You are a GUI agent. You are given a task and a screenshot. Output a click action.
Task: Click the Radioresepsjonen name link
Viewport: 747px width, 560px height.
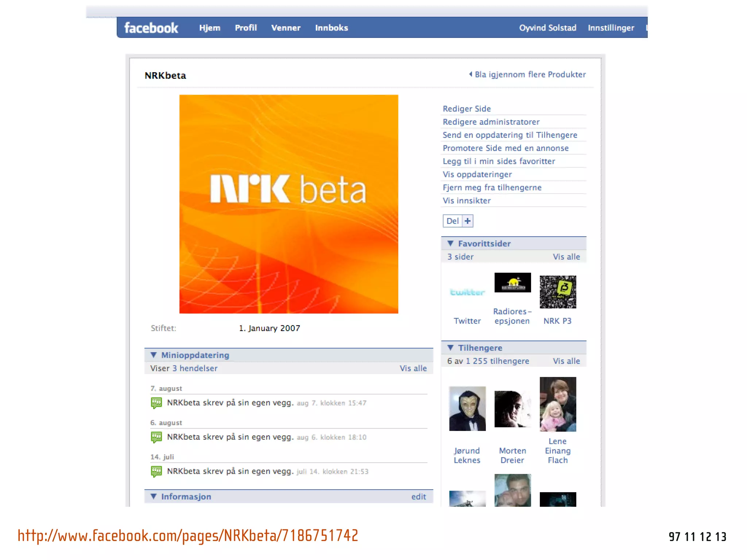[512, 316]
